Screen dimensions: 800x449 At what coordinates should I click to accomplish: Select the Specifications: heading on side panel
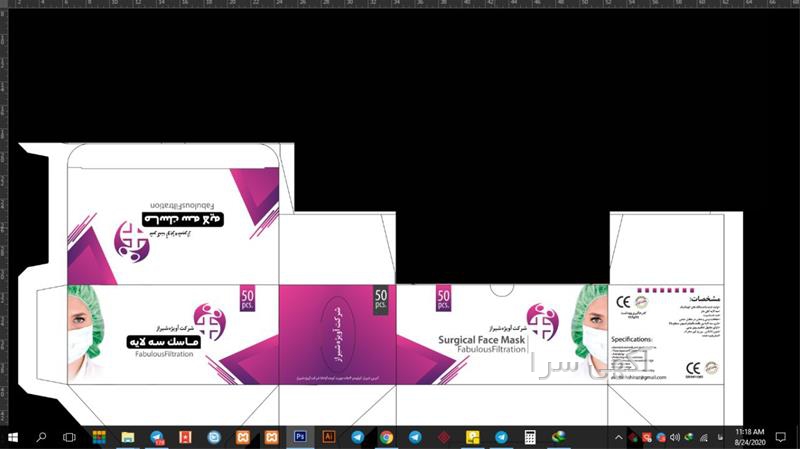click(631, 339)
